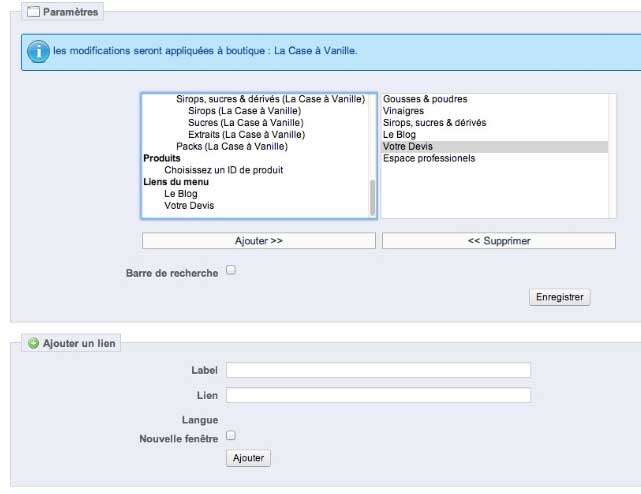Focus the Label input field

(379, 370)
